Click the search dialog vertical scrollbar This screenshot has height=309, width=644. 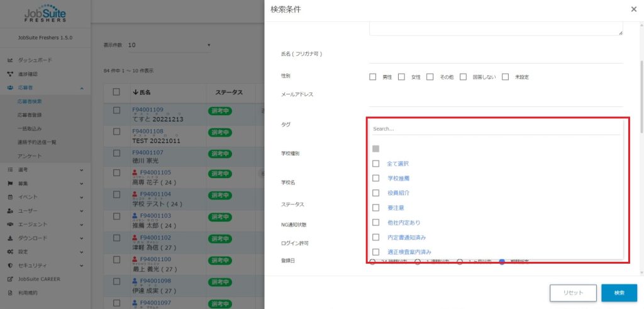click(x=641, y=94)
